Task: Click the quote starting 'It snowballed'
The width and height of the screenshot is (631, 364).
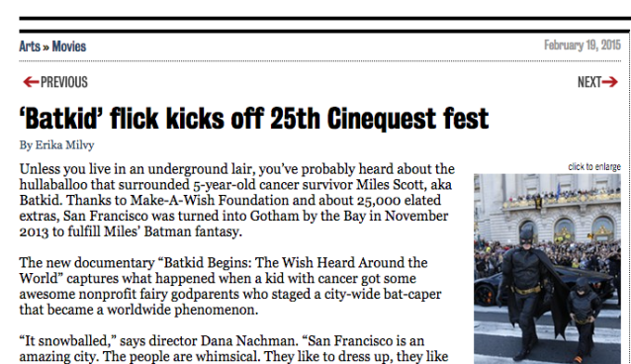Action: pyautogui.click(x=233, y=349)
